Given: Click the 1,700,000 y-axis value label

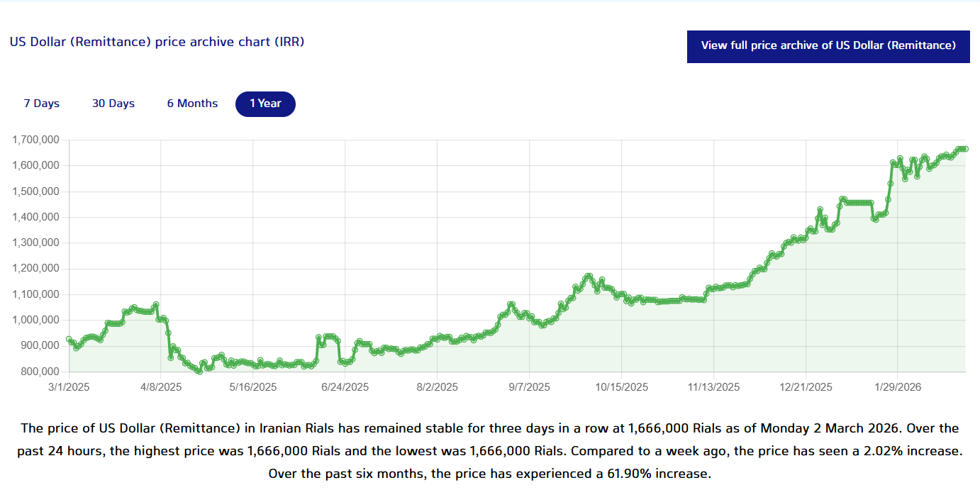Looking at the screenshot, I should click(36, 140).
